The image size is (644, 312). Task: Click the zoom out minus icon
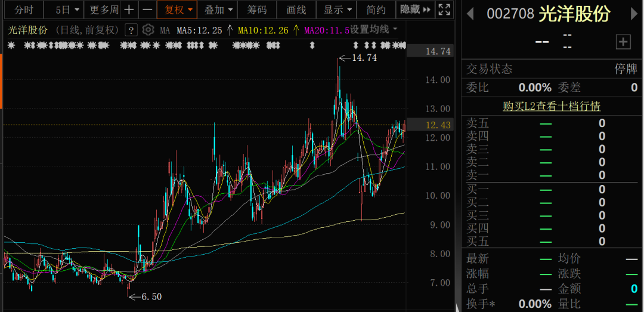[147, 10]
